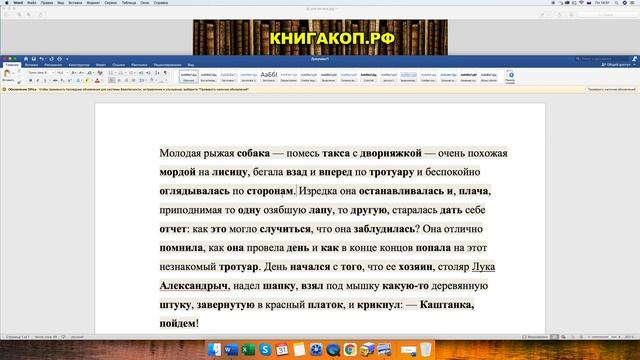Open the change case dropdown

point(90,73)
